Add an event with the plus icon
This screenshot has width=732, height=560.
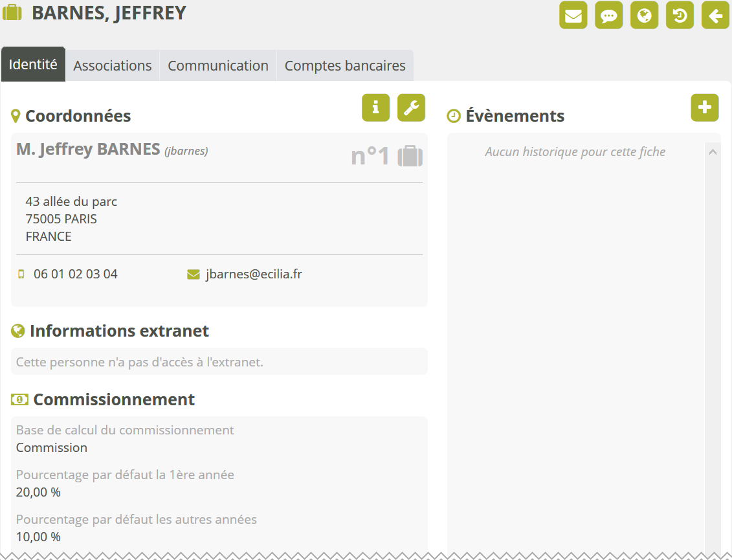(x=705, y=107)
